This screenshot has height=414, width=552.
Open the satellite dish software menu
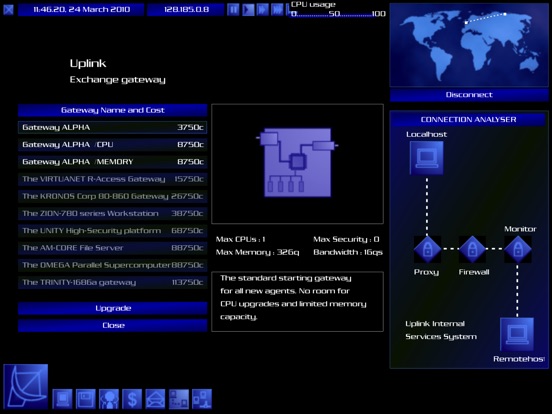(x=26, y=387)
